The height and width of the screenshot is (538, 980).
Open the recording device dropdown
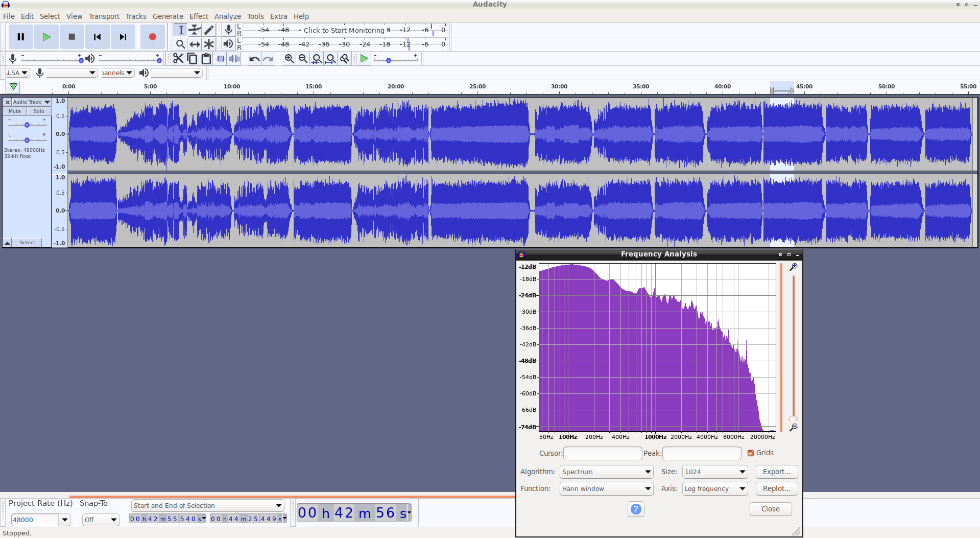pyautogui.click(x=71, y=73)
